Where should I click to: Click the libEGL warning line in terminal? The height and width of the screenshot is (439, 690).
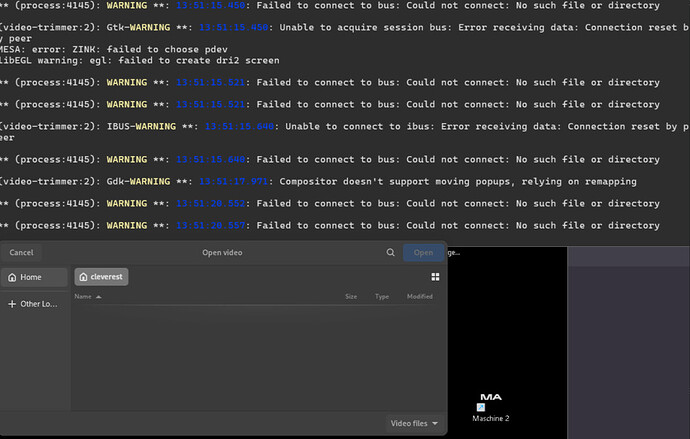coord(139,60)
